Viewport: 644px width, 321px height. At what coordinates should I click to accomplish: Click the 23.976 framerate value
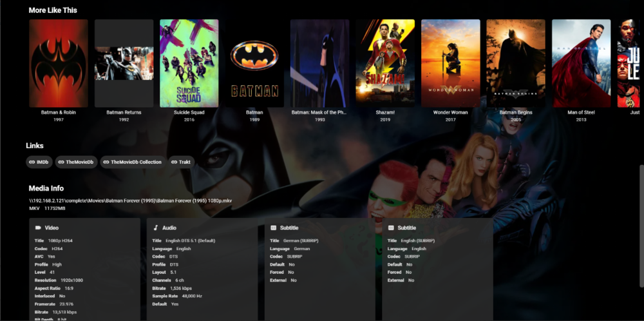[x=66, y=304]
